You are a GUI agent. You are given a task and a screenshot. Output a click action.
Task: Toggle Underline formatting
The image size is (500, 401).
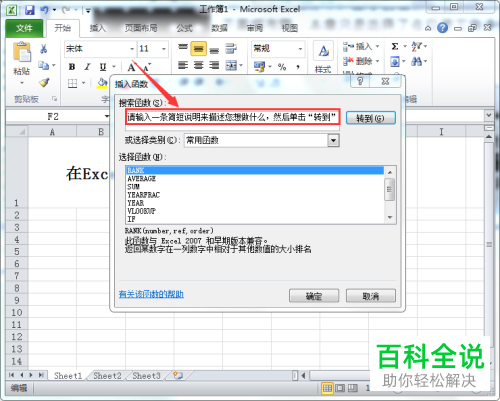pyautogui.click(x=103, y=67)
